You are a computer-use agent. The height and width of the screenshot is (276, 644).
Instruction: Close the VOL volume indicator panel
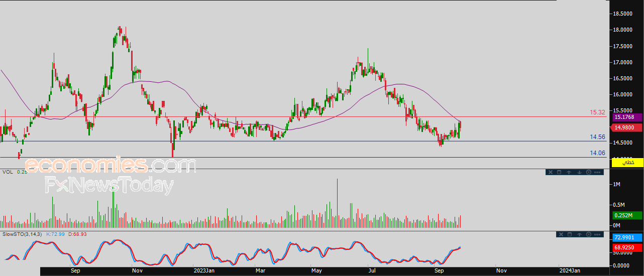click(x=550, y=172)
